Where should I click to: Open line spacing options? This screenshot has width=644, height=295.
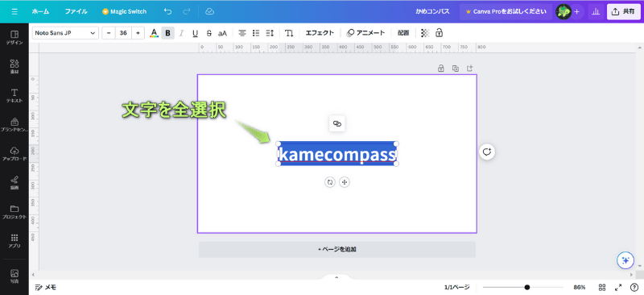270,33
